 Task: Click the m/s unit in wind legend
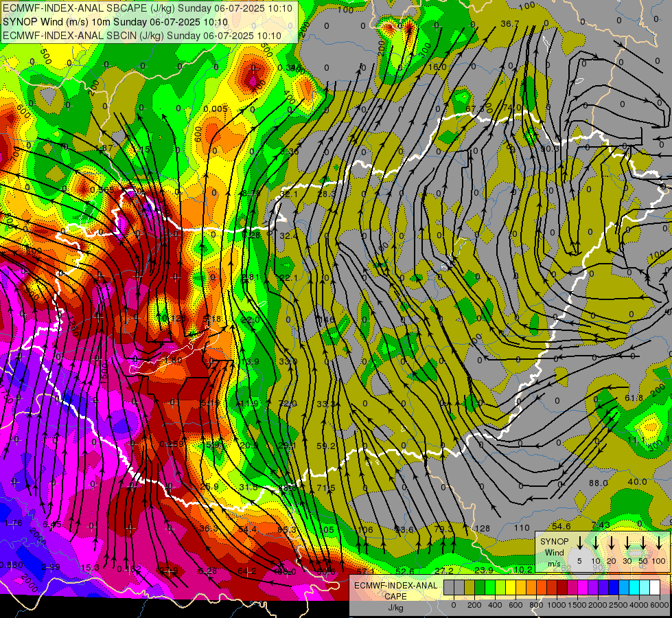pyautogui.click(x=554, y=564)
